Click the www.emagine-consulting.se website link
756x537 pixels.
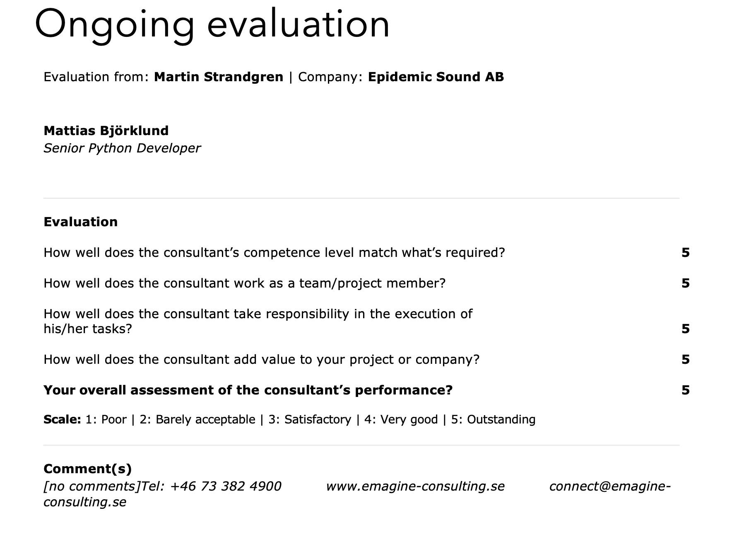point(415,486)
